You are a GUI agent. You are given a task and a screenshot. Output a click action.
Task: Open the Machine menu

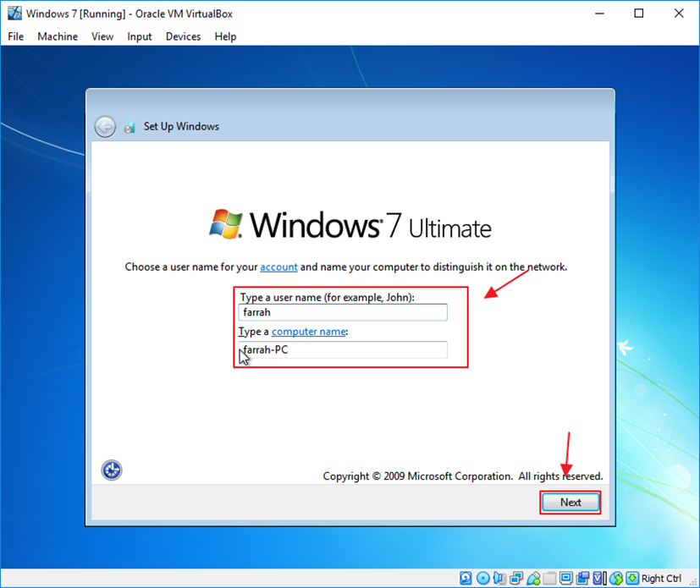58,36
